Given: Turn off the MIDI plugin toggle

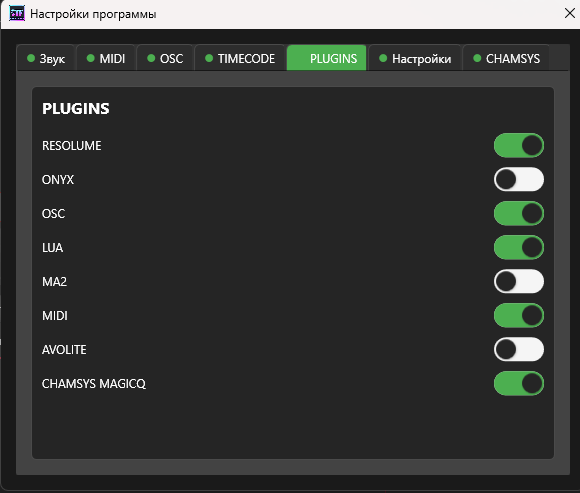Looking at the screenshot, I should pos(519,315).
